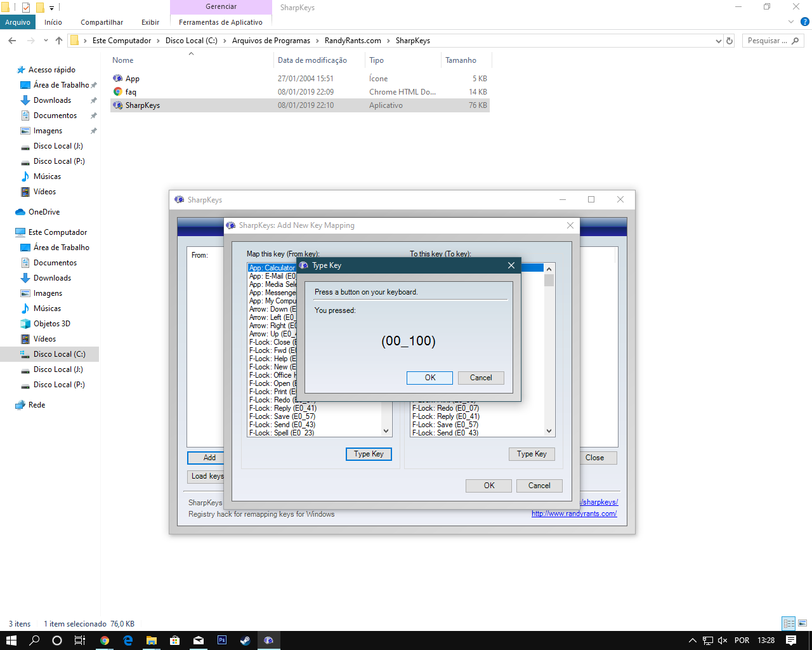Click 'Arquivos de Programas' breadcrumb
The image size is (812, 650).
click(x=271, y=41)
